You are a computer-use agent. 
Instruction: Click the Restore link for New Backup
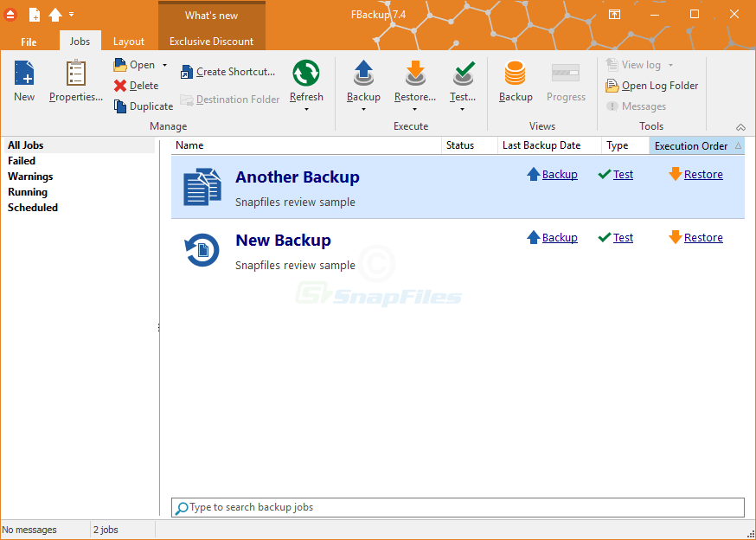click(x=703, y=238)
